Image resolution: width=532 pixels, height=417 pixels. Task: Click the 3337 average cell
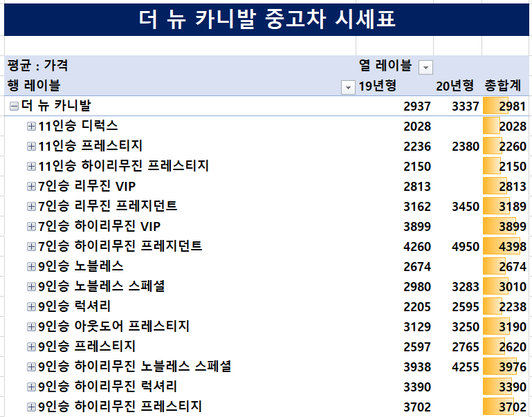(465, 106)
